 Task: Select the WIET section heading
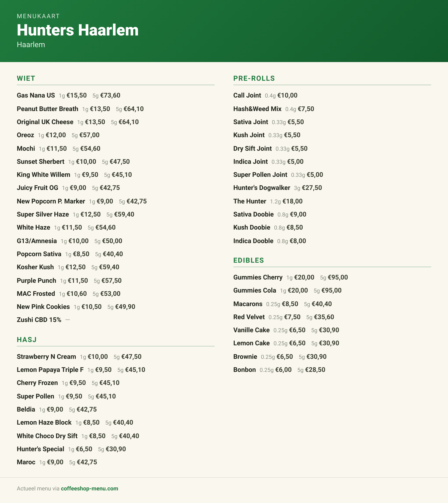(26, 78)
